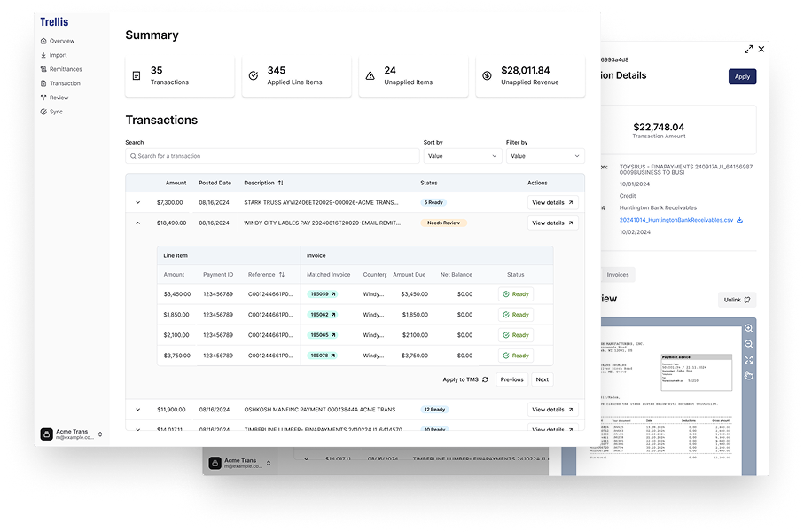
Task: Collapse the $18,490.00 Windy City transaction row
Action: click(x=137, y=223)
